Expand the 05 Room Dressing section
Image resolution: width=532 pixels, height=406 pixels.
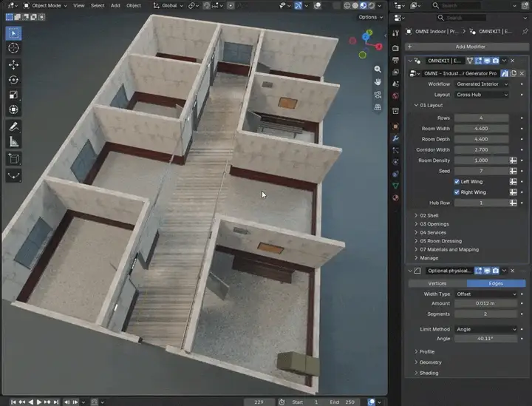point(437,241)
